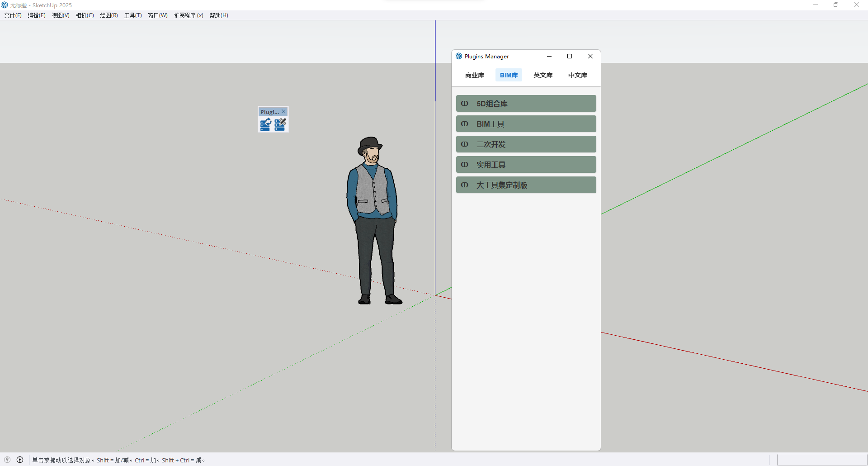Click the geolocation icon in status bar
Viewport: 868px width, 466px height.
coord(7,460)
